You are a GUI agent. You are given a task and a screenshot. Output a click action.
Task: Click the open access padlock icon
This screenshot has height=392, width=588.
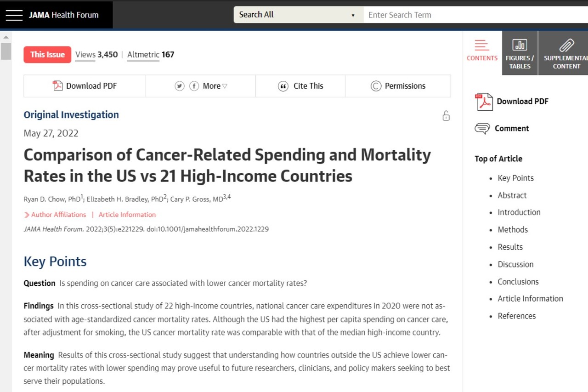pyautogui.click(x=446, y=115)
